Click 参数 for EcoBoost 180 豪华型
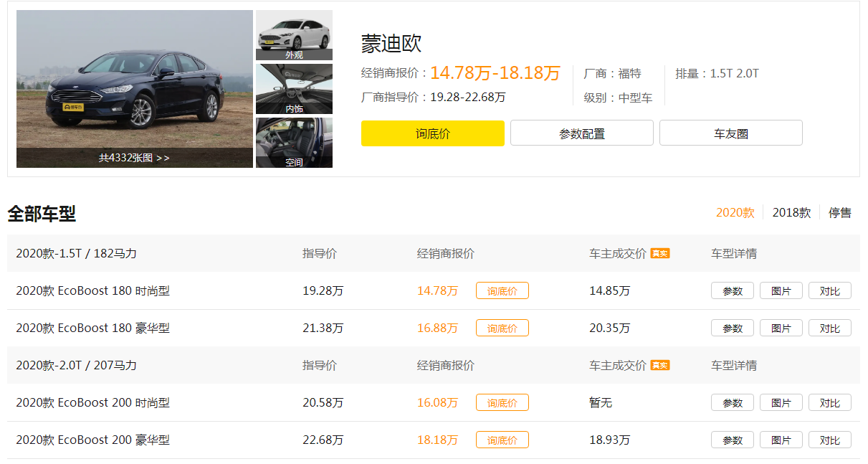 [x=733, y=328]
